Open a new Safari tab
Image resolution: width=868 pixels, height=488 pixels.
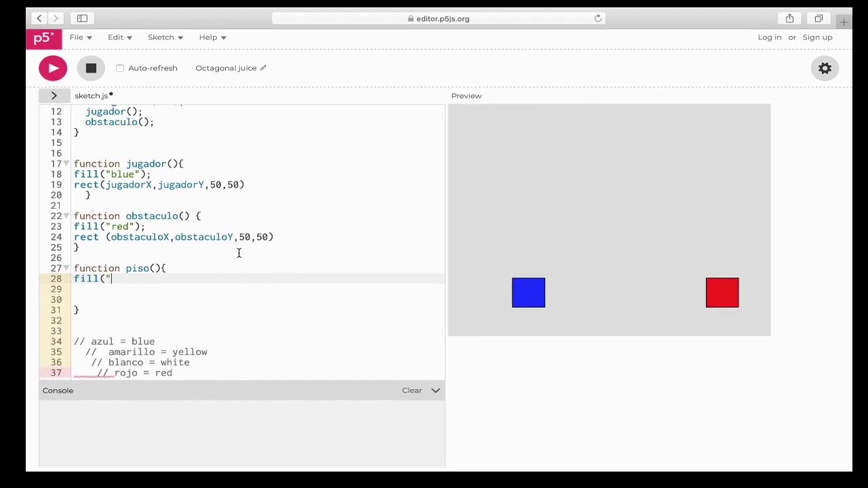844,22
